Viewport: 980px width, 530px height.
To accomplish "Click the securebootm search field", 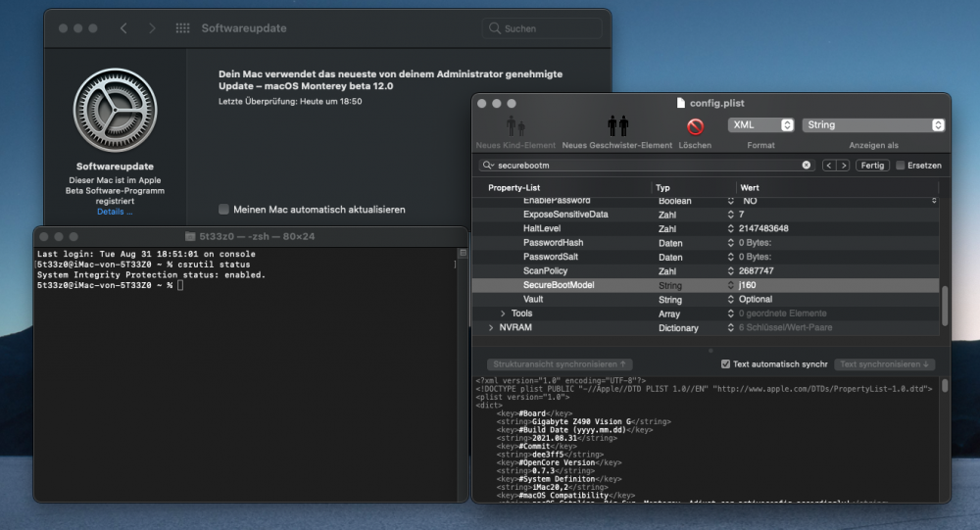I will (647, 165).
